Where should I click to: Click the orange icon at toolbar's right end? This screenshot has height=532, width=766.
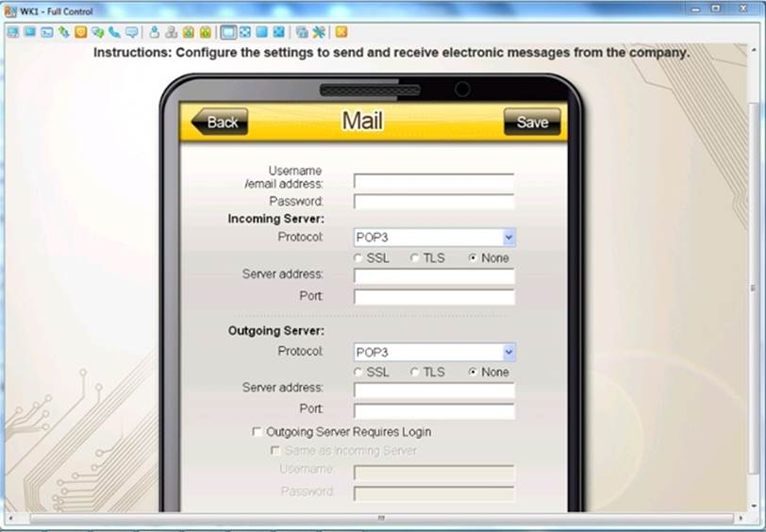pyautogui.click(x=341, y=32)
